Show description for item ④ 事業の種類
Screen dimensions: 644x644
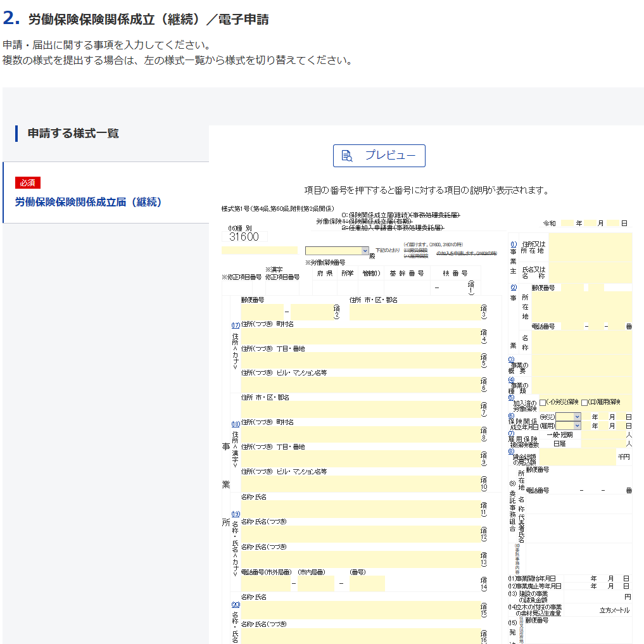511,380
